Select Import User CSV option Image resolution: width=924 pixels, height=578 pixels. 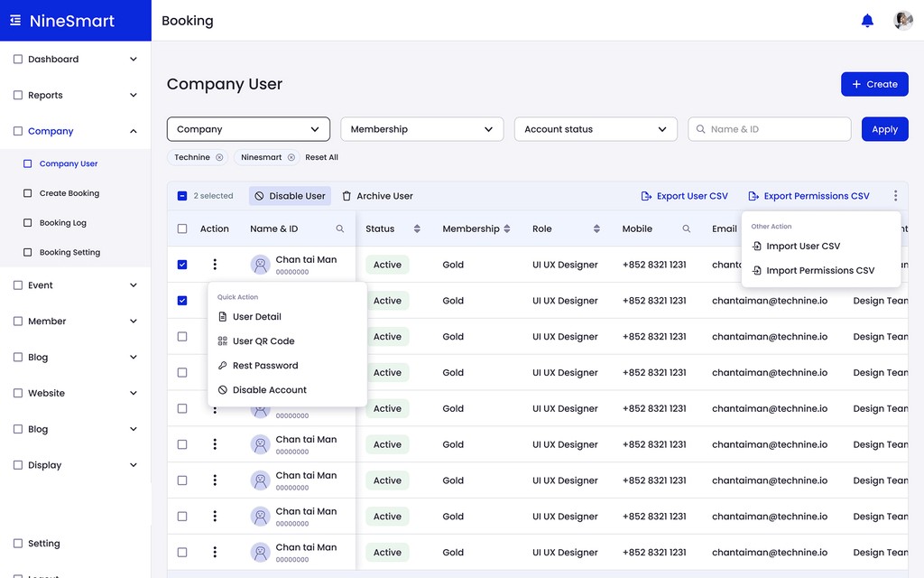(802, 247)
